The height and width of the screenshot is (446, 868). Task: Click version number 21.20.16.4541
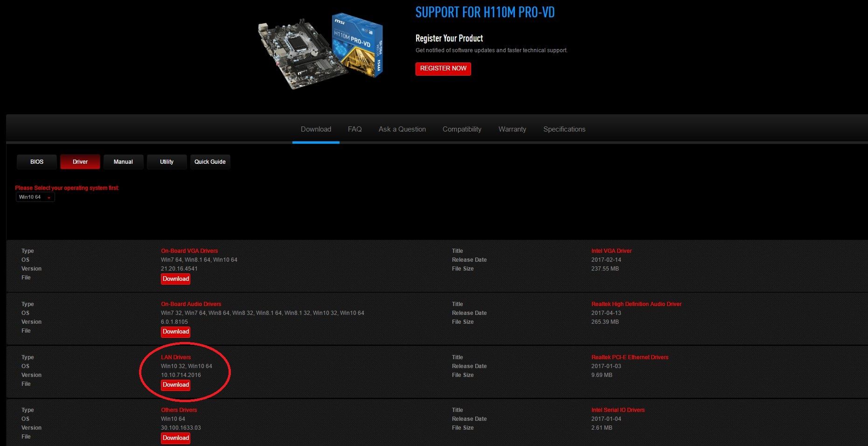pos(179,269)
